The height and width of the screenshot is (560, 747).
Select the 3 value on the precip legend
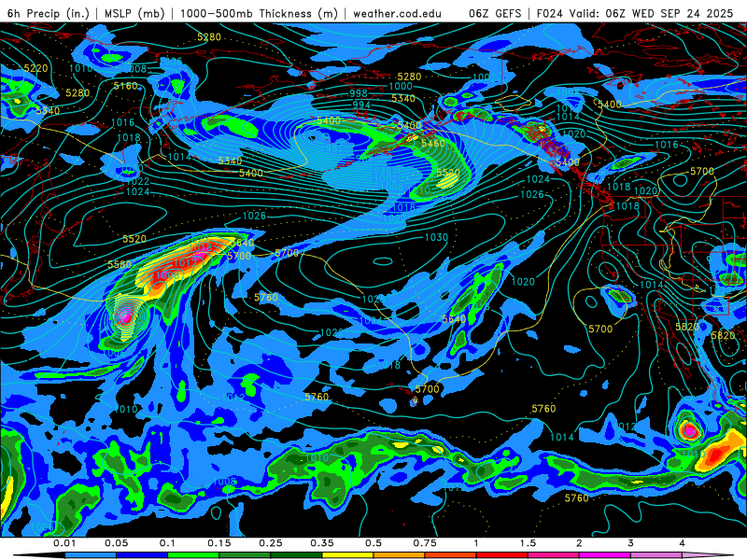point(630,543)
